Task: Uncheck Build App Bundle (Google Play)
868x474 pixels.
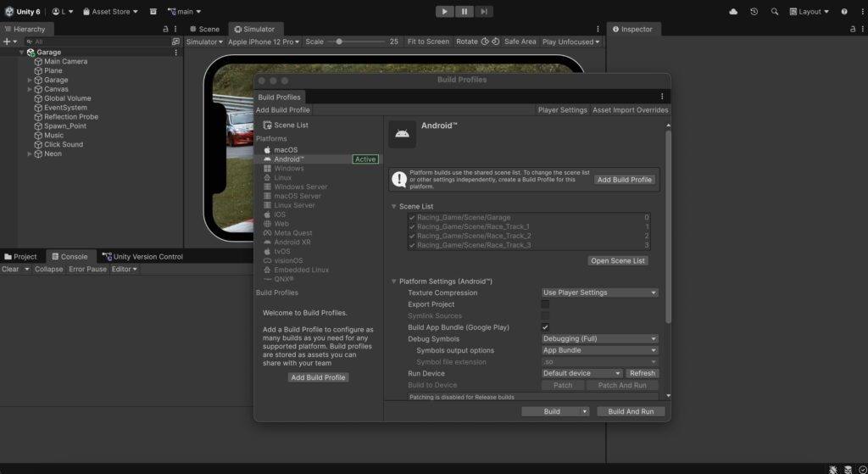Action: 545,327
